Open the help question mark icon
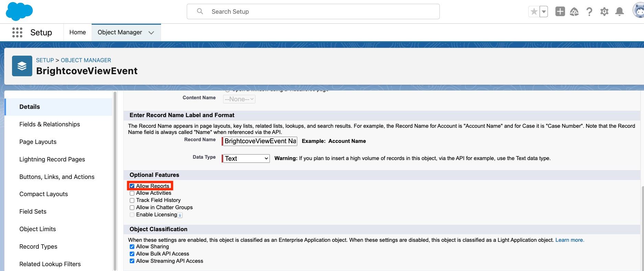 pos(589,12)
